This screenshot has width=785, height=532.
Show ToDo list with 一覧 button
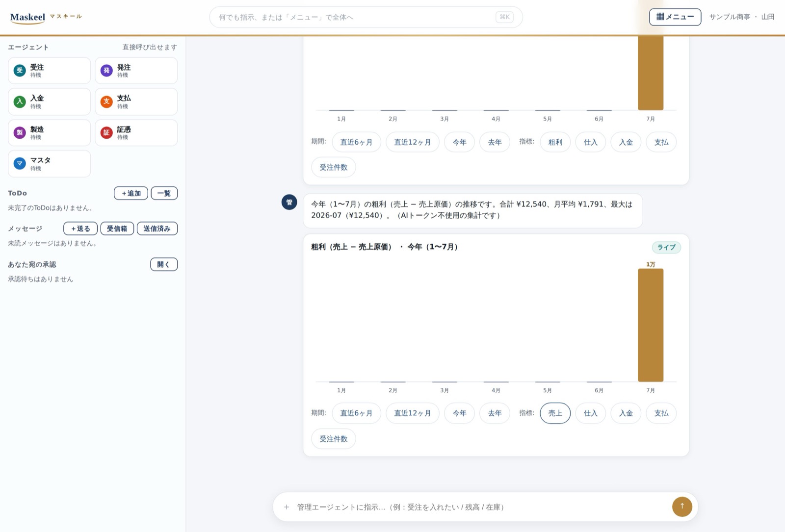click(x=164, y=193)
